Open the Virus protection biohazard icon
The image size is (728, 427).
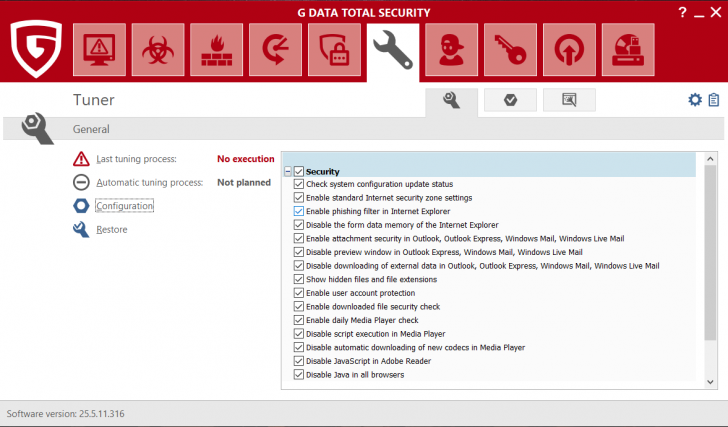coord(158,50)
